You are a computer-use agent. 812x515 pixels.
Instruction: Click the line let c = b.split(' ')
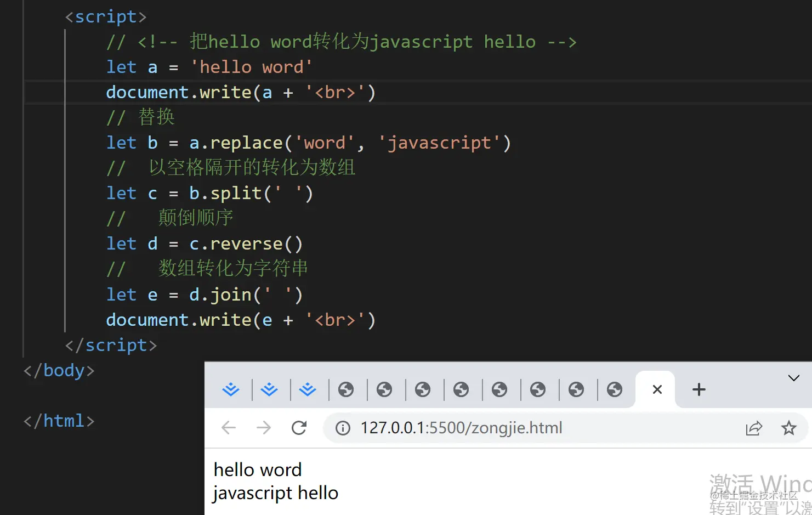tap(209, 193)
